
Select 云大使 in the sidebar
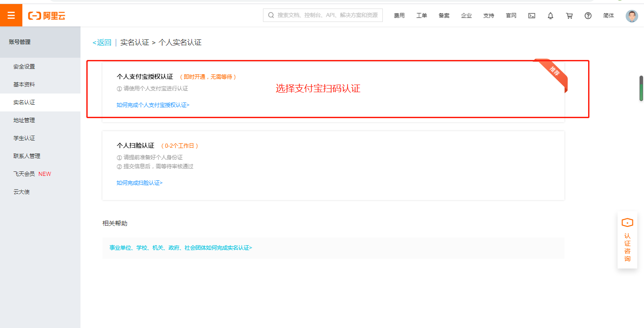pyautogui.click(x=40, y=192)
